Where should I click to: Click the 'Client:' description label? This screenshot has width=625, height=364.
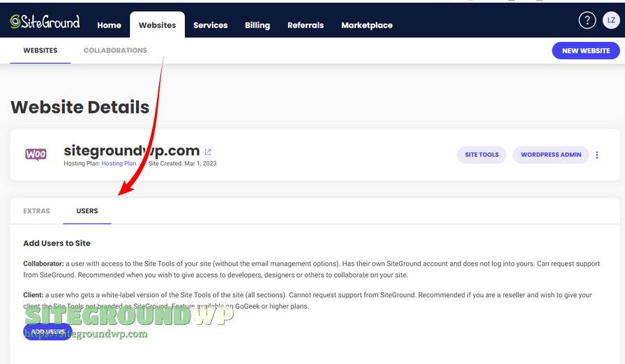pos(33,295)
